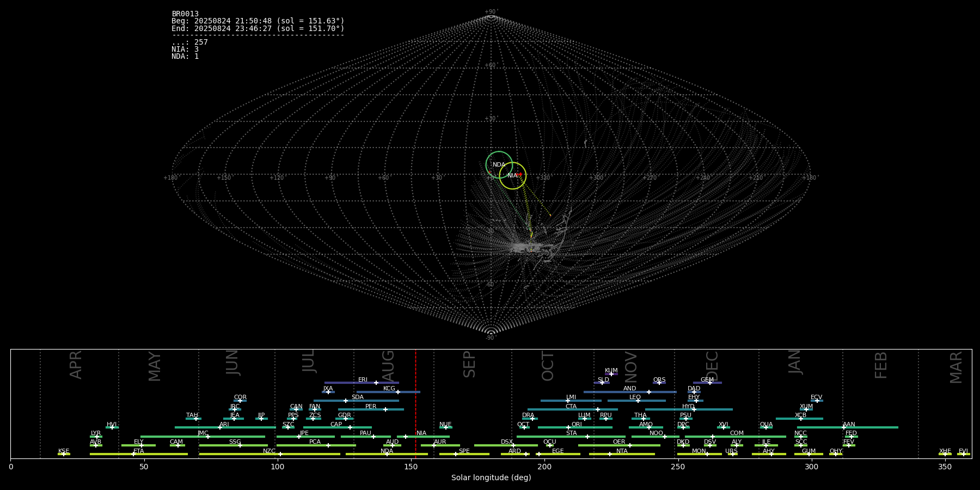The image size is (980, 490).
Task: Click the FEB month label
Action: [x=880, y=365]
